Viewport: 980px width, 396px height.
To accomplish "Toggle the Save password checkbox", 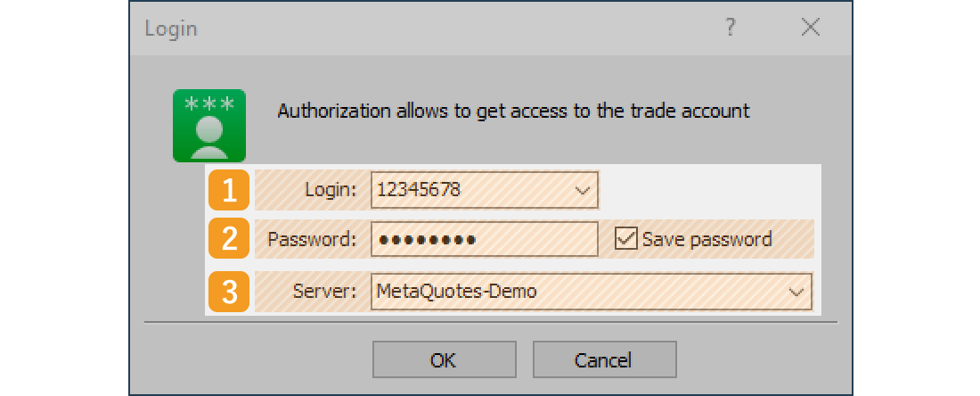I will (x=626, y=239).
